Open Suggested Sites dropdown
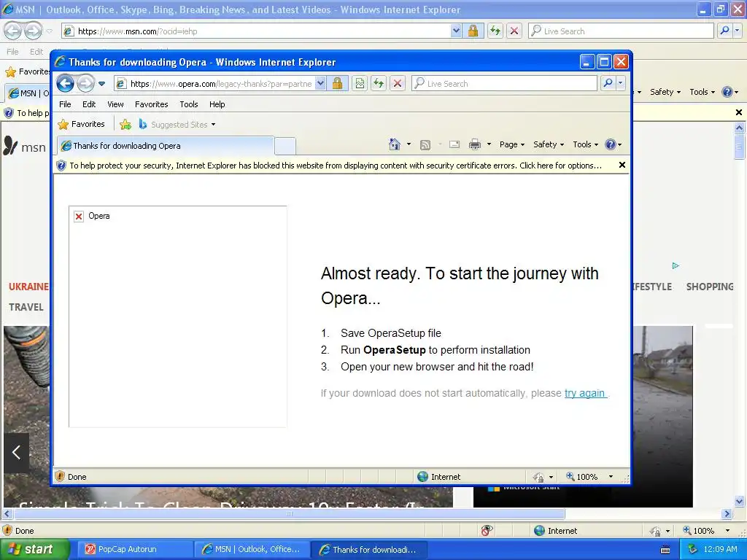The image size is (747, 560). 177,124
